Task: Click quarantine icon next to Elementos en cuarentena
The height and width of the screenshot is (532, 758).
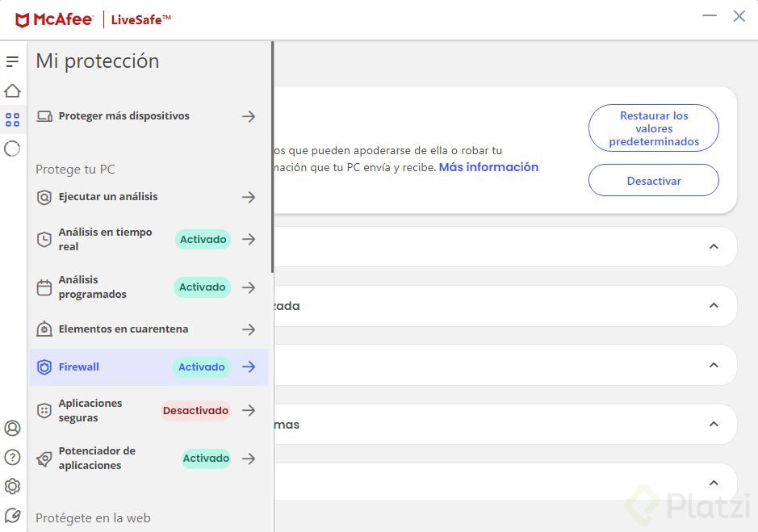Action: pyautogui.click(x=44, y=329)
